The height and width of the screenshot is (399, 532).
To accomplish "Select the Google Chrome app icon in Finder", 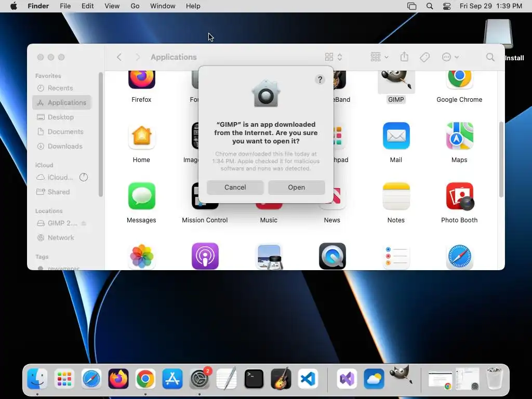I will [x=459, y=79].
